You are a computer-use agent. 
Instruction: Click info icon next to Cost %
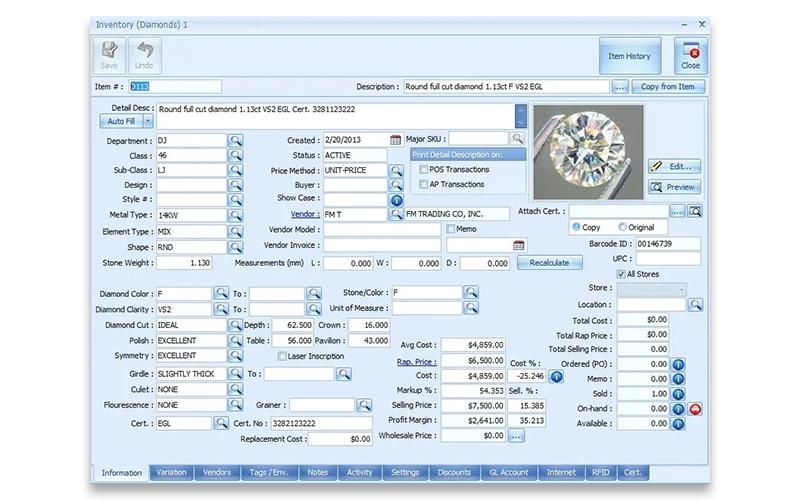coord(557,377)
